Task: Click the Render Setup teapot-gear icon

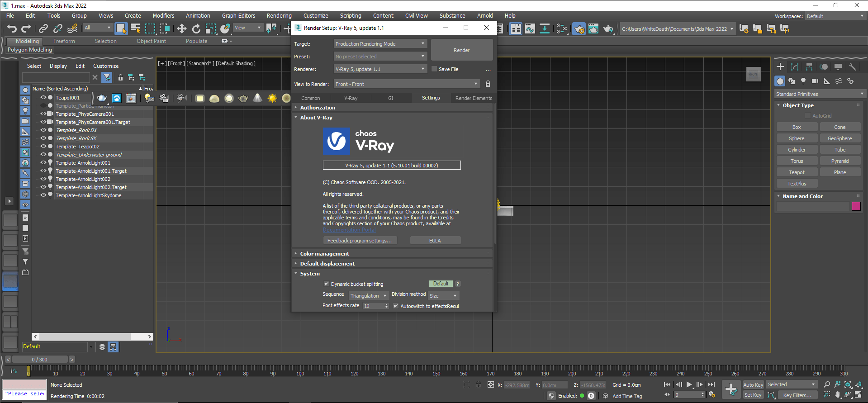Action: [x=579, y=28]
